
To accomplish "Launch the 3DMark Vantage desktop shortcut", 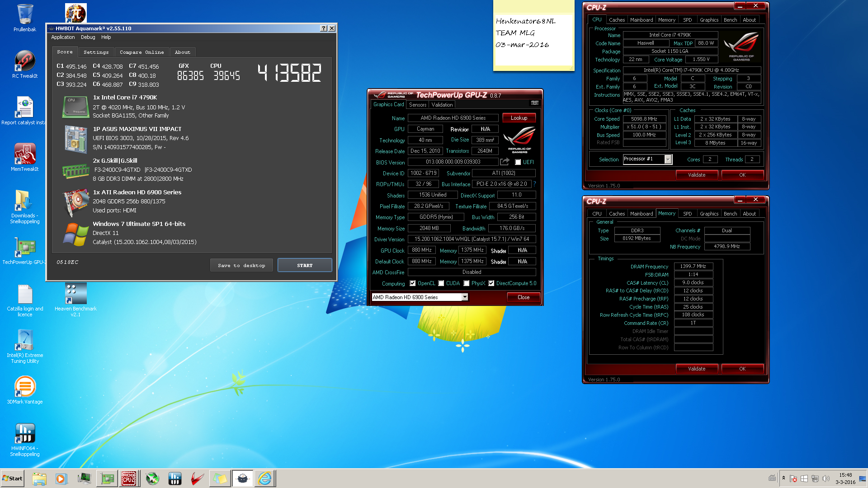I will pyautogui.click(x=25, y=390).
